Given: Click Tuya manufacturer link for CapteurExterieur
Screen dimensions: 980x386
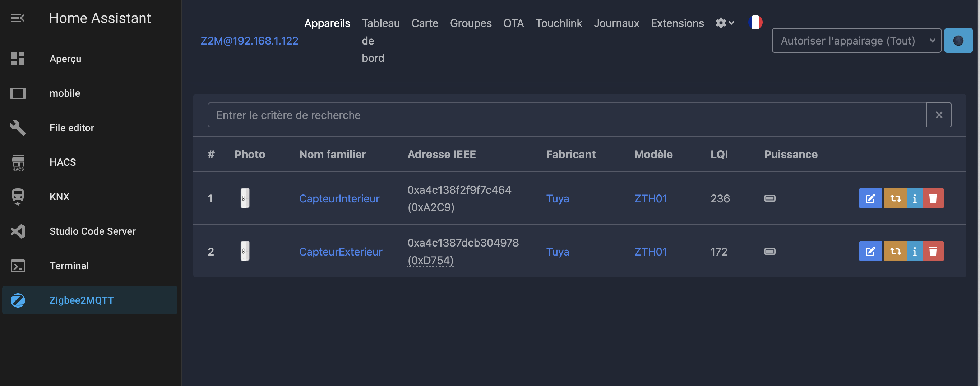Looking at the screenshot, I should [557, 251].
